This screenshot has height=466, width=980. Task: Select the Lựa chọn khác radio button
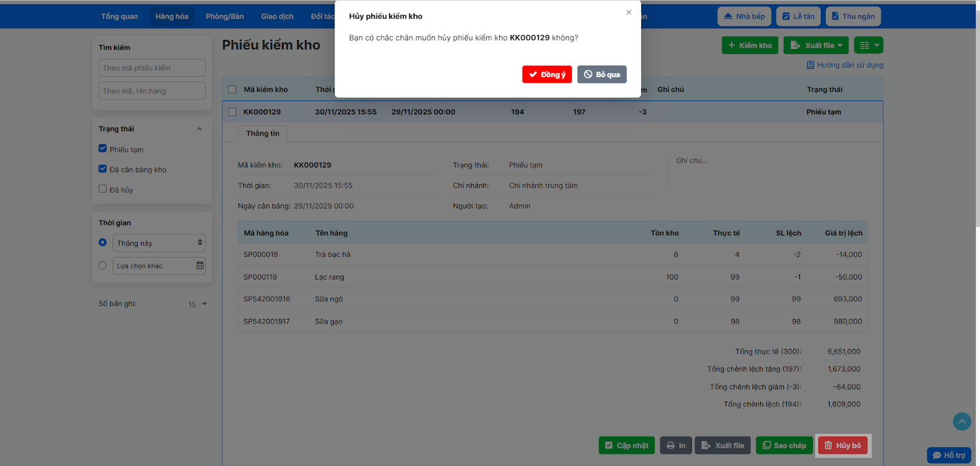click(x=102, y=265)
